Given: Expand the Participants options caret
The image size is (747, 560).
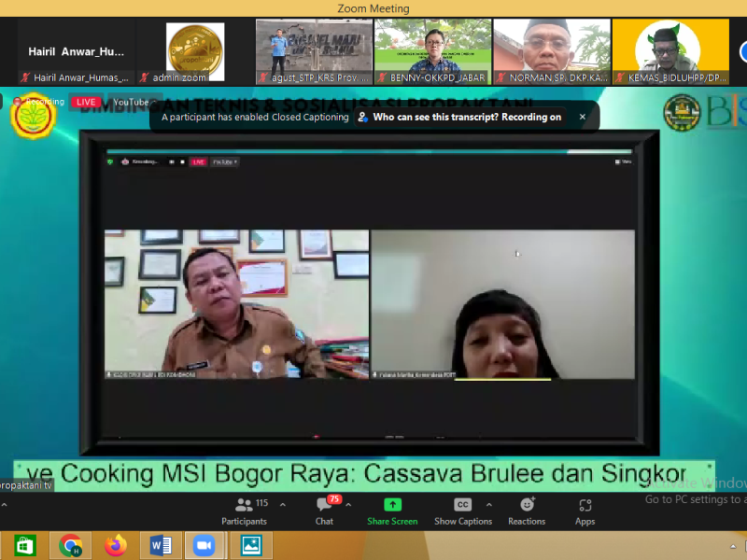Looking at the screenshot, I should [283, 505].
